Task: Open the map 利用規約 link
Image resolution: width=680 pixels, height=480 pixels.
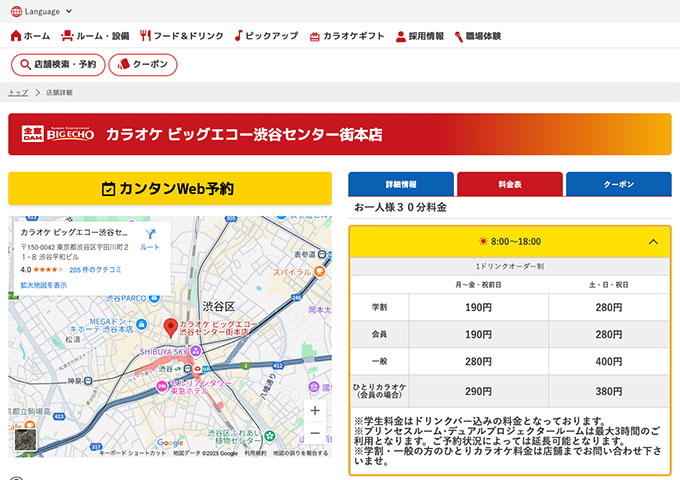Action: [255, 453]
